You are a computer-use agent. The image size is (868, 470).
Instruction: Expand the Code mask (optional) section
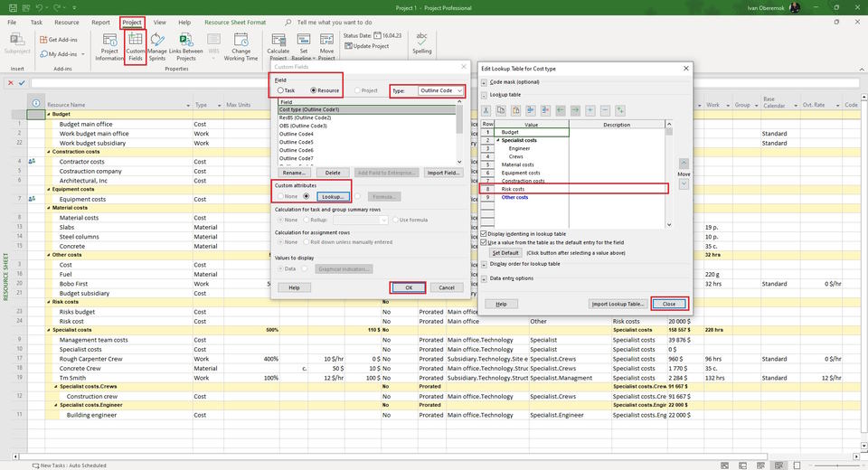pyautogui.click(x=484, y=82)
